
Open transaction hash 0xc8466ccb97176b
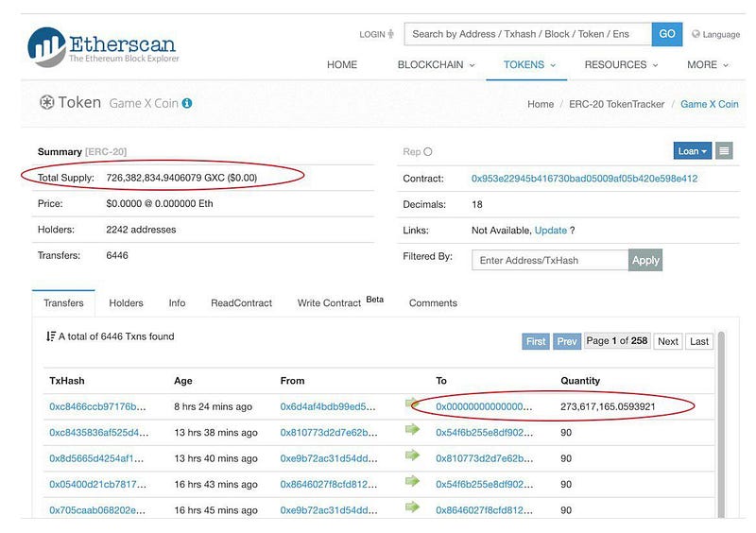97,406
